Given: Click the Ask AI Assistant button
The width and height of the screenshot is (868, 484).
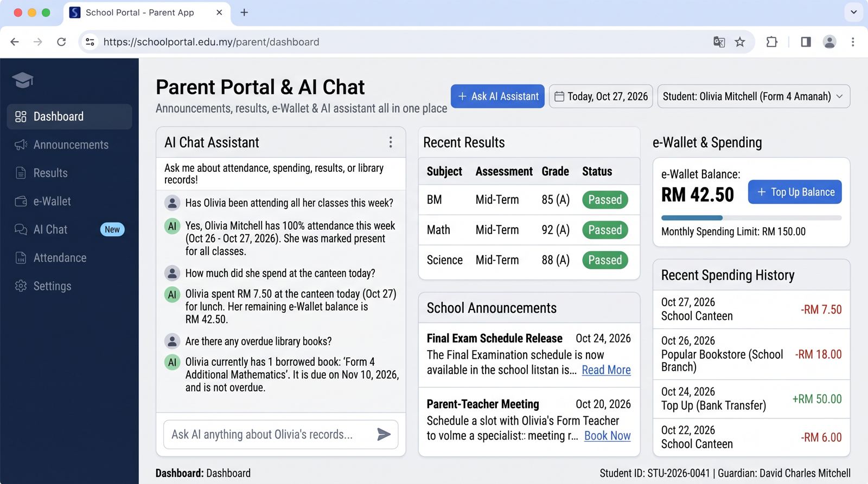Looking at the screenshot, I should tap(497, 96).
